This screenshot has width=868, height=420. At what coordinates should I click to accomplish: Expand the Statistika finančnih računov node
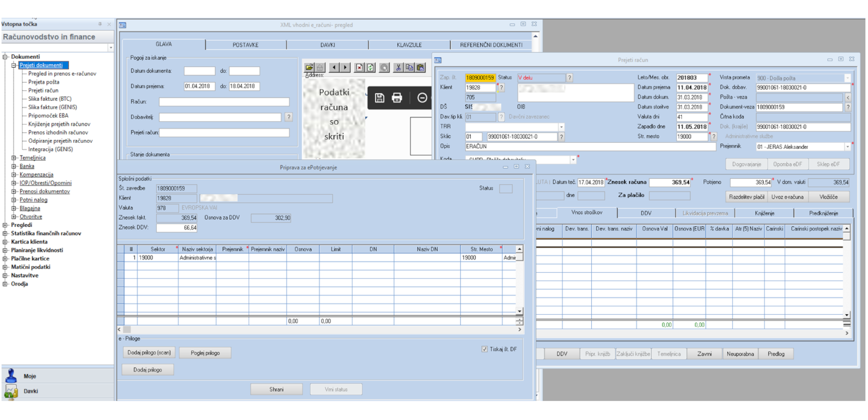(x=5, y=234)
